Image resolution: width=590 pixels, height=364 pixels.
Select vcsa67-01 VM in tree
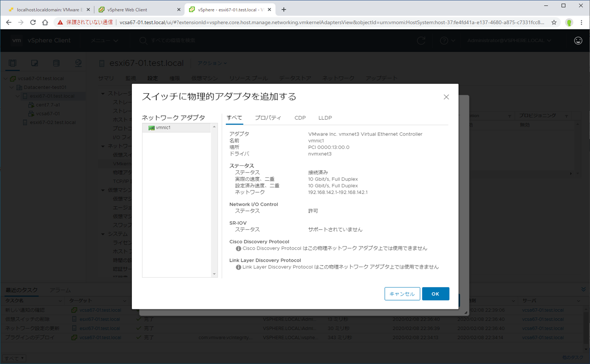coord(48,114)
